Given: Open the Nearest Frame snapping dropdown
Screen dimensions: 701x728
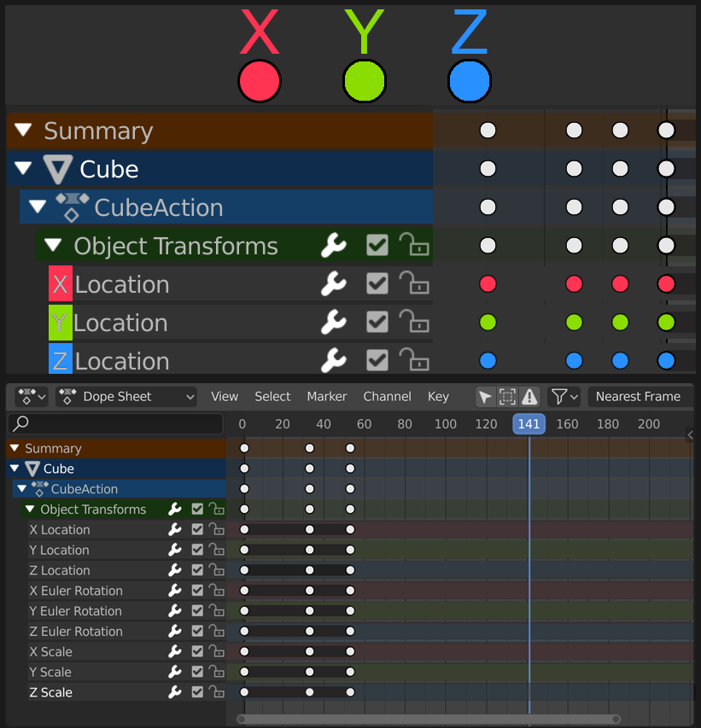Looking at the screenshot, I should click(x=640, y=397).
